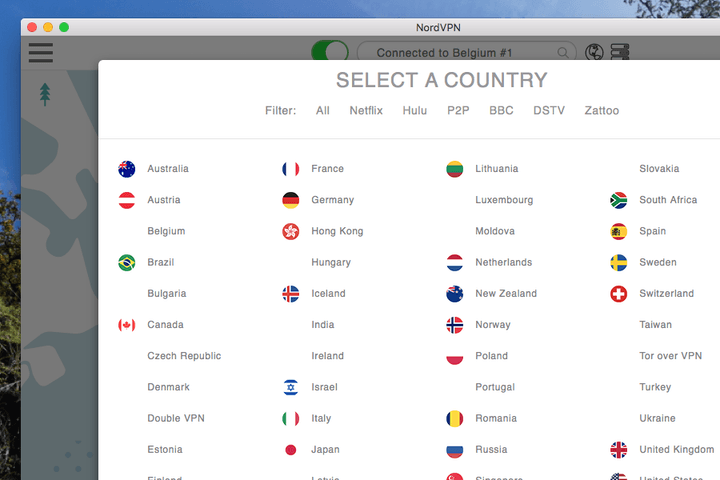The height and width of the screenshot is (480, 720).
Task: Click the Germany flag icon
Action: click(x=291, y=200)
